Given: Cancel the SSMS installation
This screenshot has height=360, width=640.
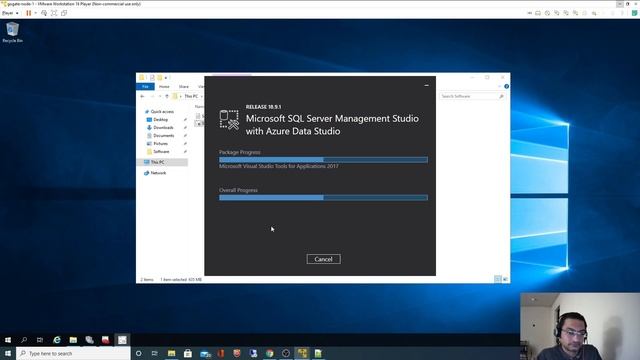Looking at the screenshot, I should pyautogui.click(x=323, y=259).
